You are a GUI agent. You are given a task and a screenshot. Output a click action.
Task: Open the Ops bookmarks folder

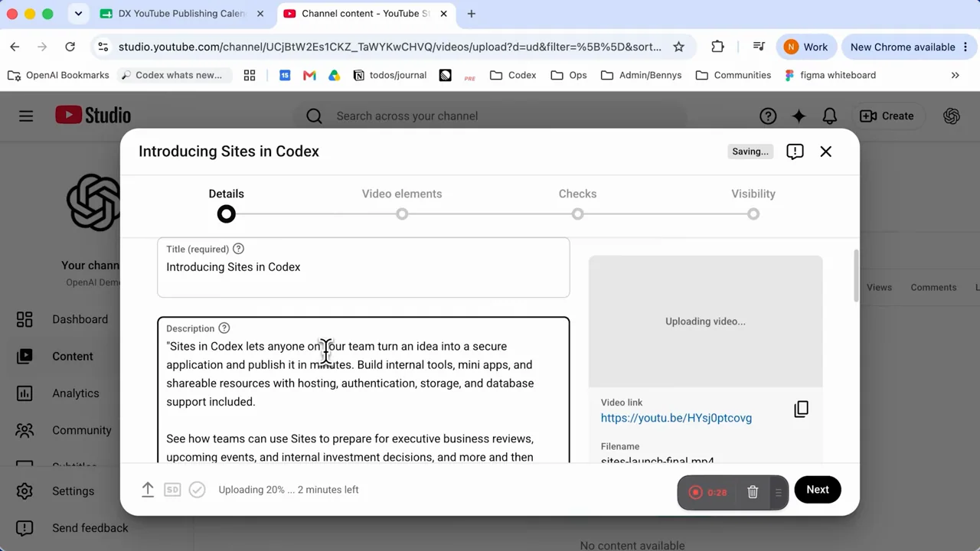pos(569,75)
